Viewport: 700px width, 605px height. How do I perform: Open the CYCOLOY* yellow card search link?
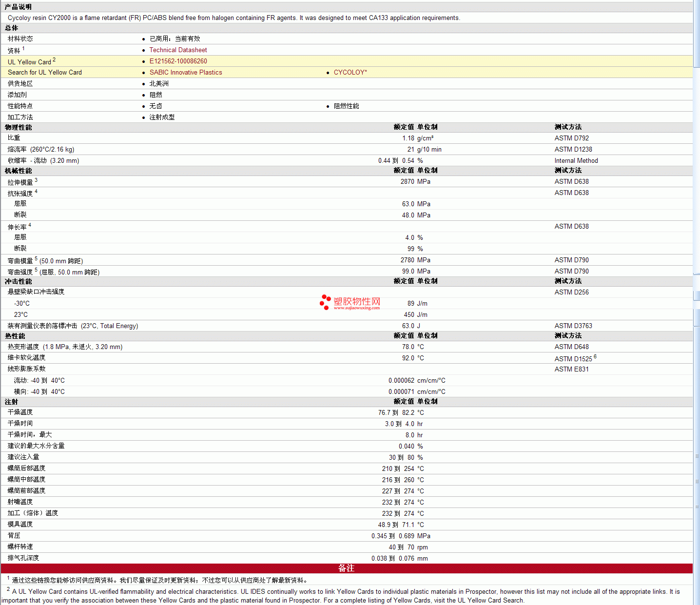[350, 72]
